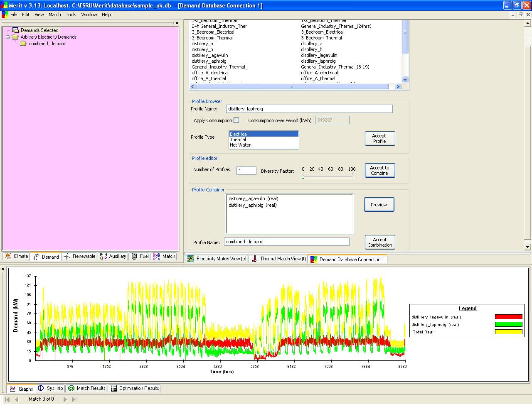
Task: Click the combined Profile Name field
Action: (x=286, y=242)
